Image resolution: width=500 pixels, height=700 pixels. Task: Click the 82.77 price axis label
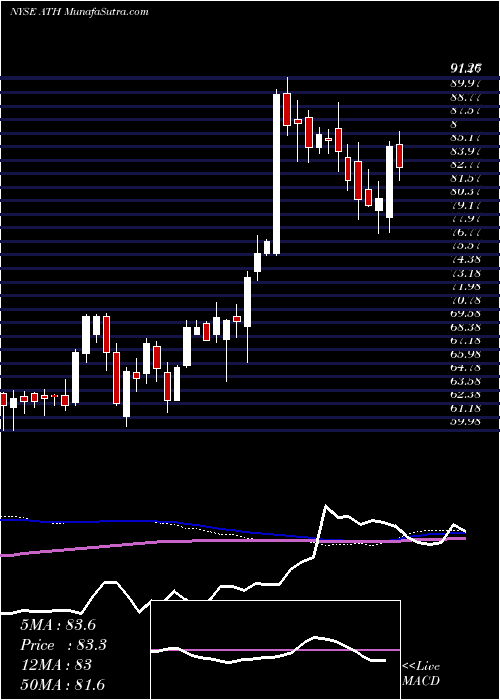[x=466, y=164]
